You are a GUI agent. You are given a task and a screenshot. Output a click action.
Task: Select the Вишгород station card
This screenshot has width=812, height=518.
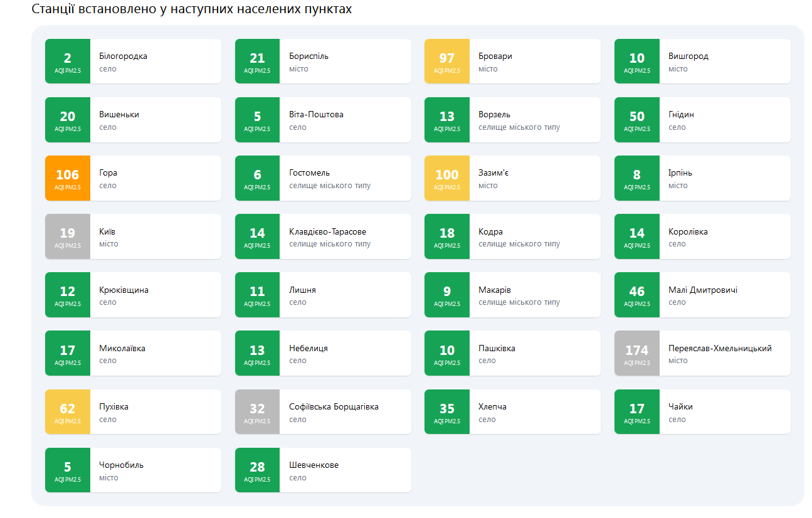click(x=702, y=61)
